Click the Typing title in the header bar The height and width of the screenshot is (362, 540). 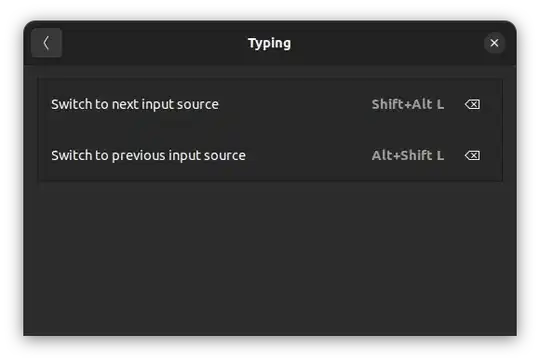coord(269,43)
